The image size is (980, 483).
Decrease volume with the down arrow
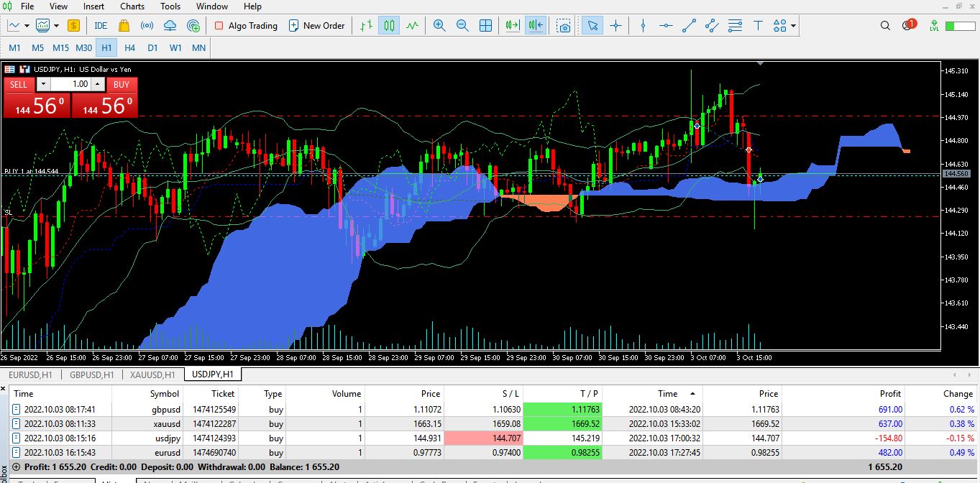click(41, 84)
